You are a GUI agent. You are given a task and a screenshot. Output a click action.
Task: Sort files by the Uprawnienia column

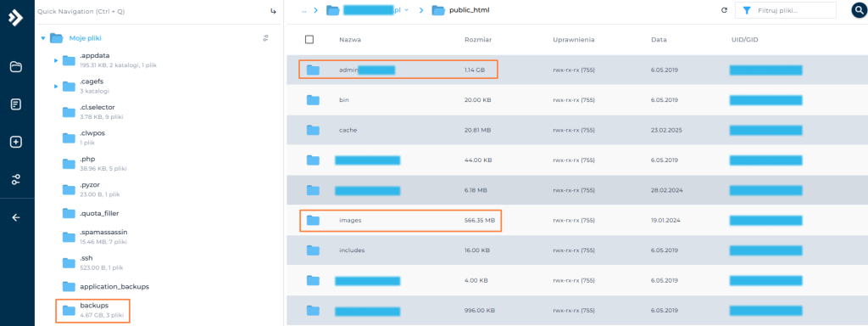point(574,40)
